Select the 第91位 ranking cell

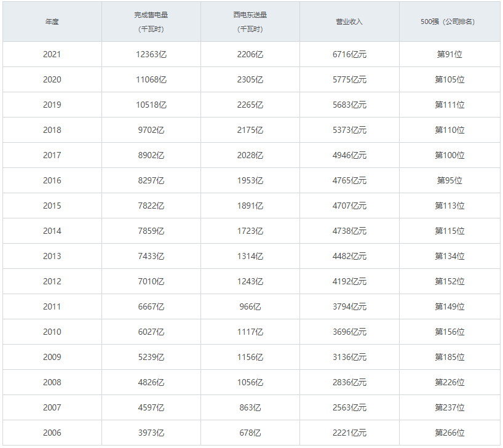coord(450,54)
